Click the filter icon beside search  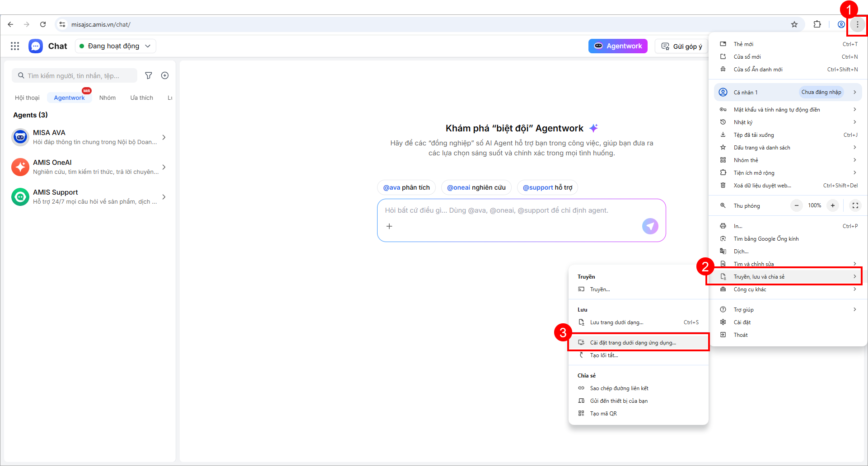pyautogui.click(x=149, y=75)
